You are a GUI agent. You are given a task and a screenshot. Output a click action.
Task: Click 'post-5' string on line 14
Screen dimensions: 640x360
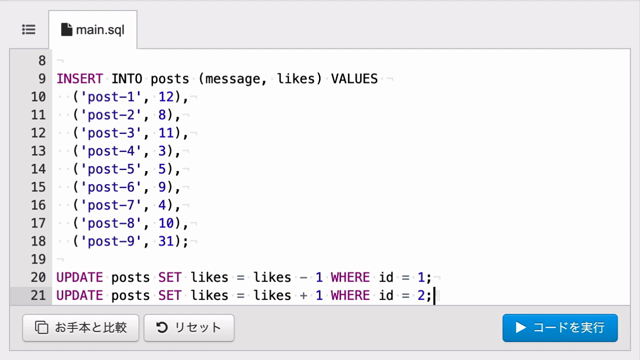pyautogui.click(x=111, y=169)
